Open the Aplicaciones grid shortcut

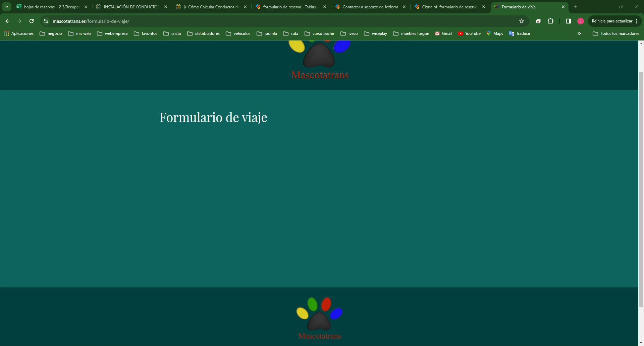pyautogui.click(x=19, y=33)
